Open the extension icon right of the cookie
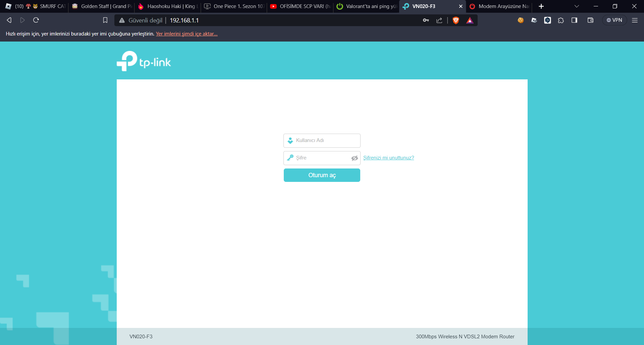644x345 pixels. coord(534,20)
